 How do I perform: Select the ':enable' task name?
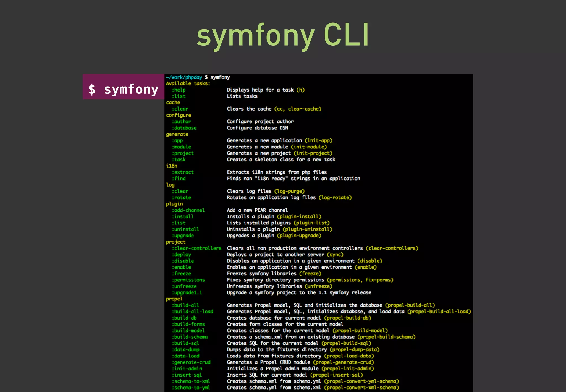click(x=181, y=267)
